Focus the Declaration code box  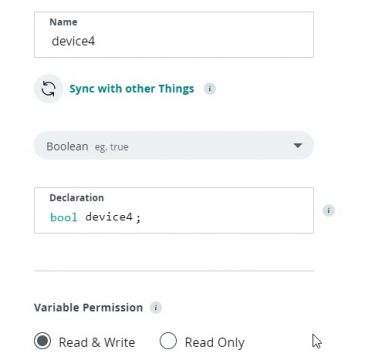pos(174,210)
